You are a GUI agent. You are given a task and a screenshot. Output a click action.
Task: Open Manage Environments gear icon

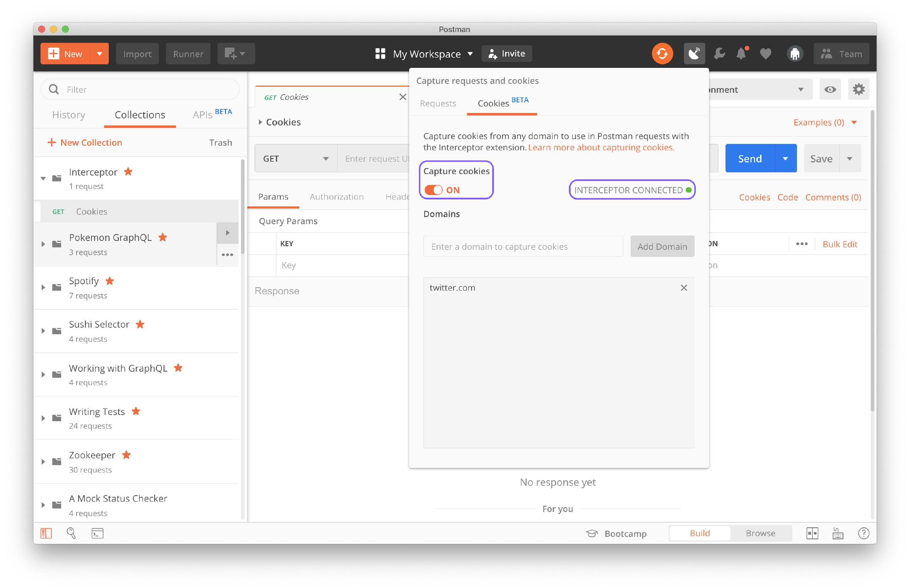858,89
